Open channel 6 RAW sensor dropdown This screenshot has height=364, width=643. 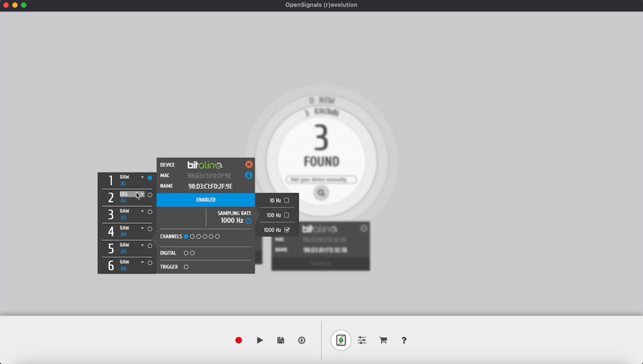point(132,262)
